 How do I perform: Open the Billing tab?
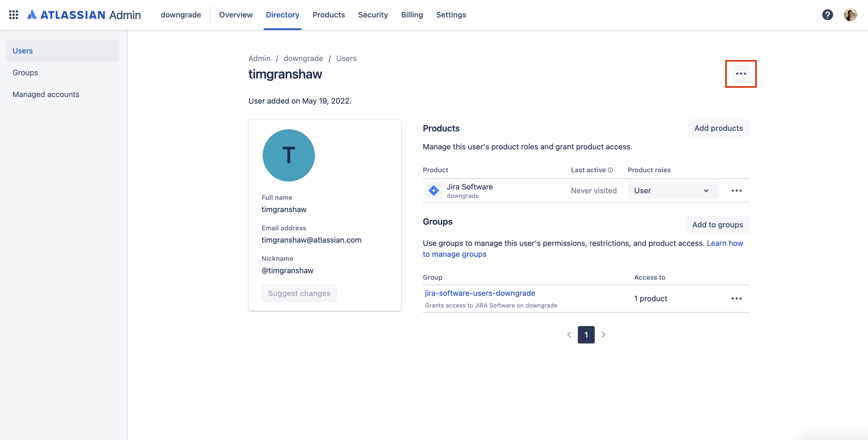[x=412, y=15]
